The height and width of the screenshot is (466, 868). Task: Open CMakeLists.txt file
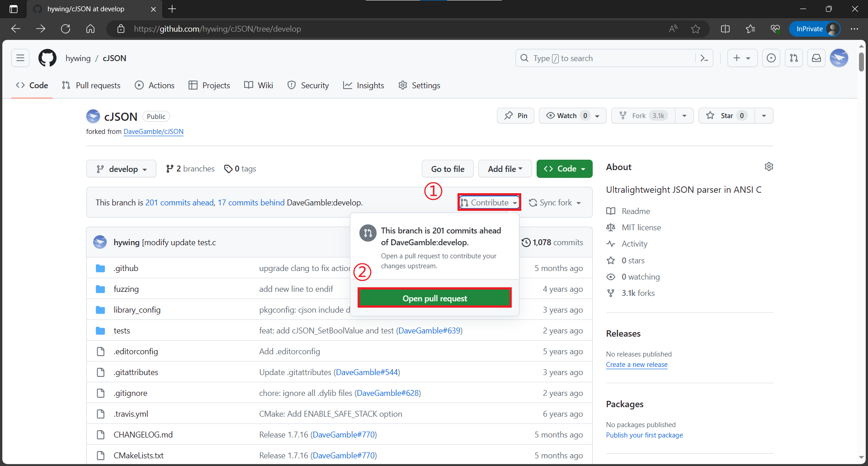pos(138,455)
